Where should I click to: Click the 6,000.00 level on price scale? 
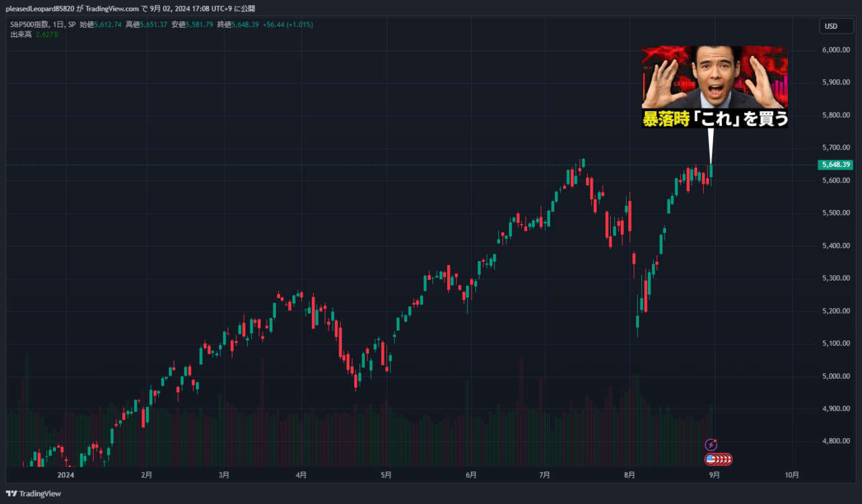pyautogui.click(x=835, y=48)
